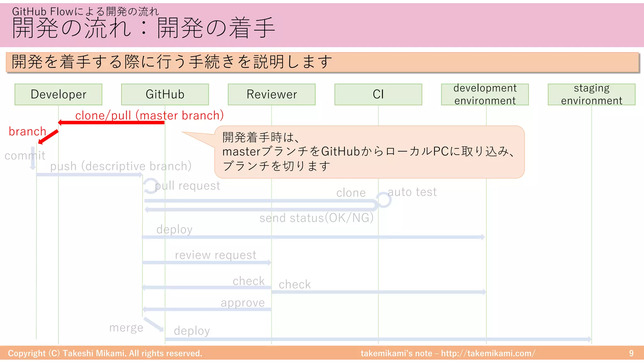
Task: Click the copyright text in the footer
Action: (105, 353)
